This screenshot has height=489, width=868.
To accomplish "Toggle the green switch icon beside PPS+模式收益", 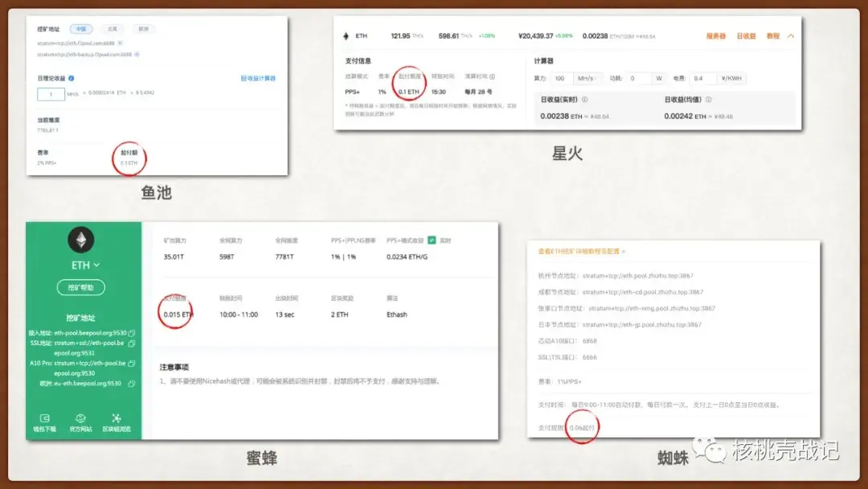I will coord(432,240).
